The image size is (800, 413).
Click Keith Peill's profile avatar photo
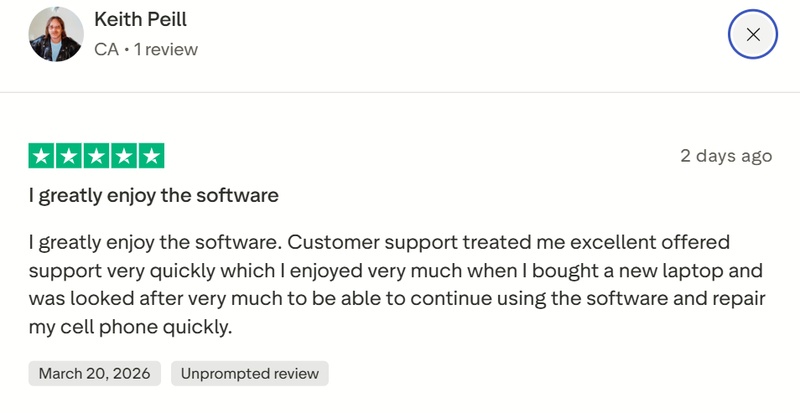coord(56,35)
